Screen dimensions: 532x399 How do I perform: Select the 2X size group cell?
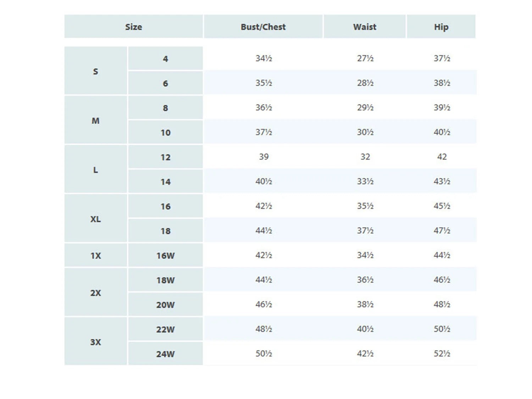click(x=96, y=293)
